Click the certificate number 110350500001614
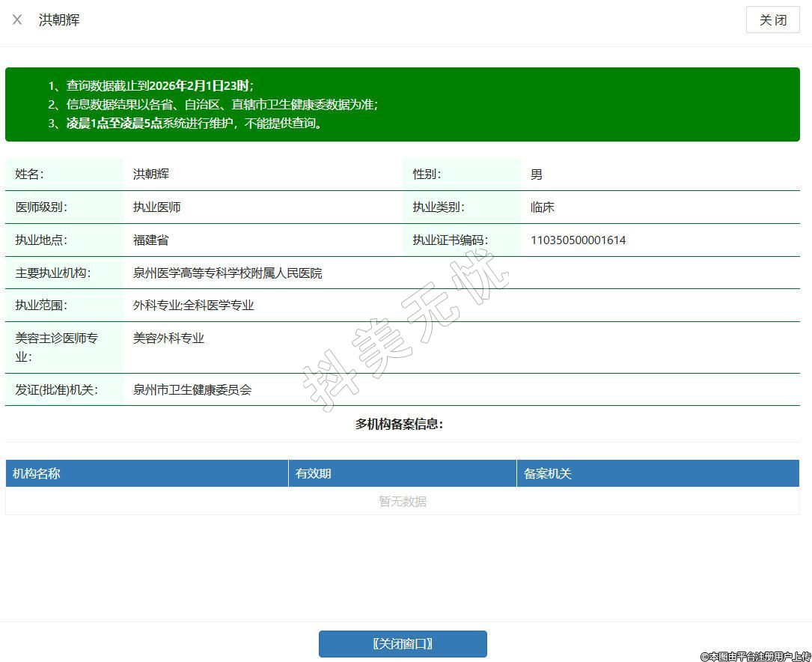 [578, 240]
